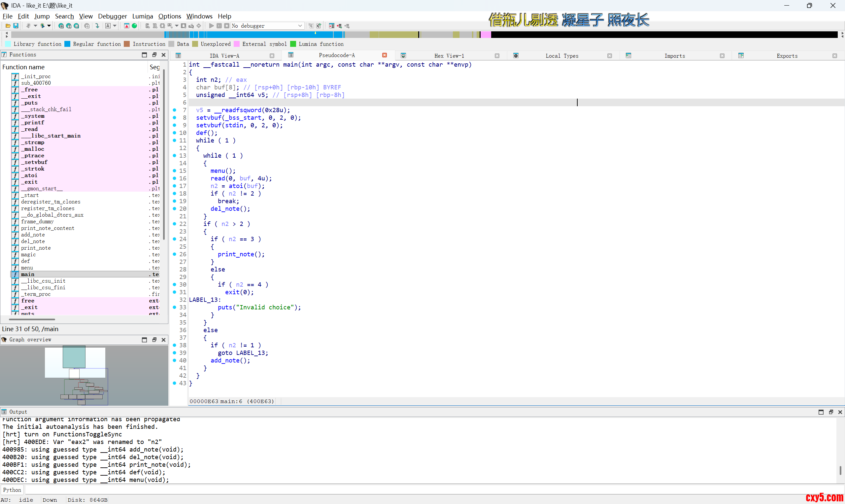
Task: Click the breakpoint list toolbar icon
Action: (x=332, y=26)
